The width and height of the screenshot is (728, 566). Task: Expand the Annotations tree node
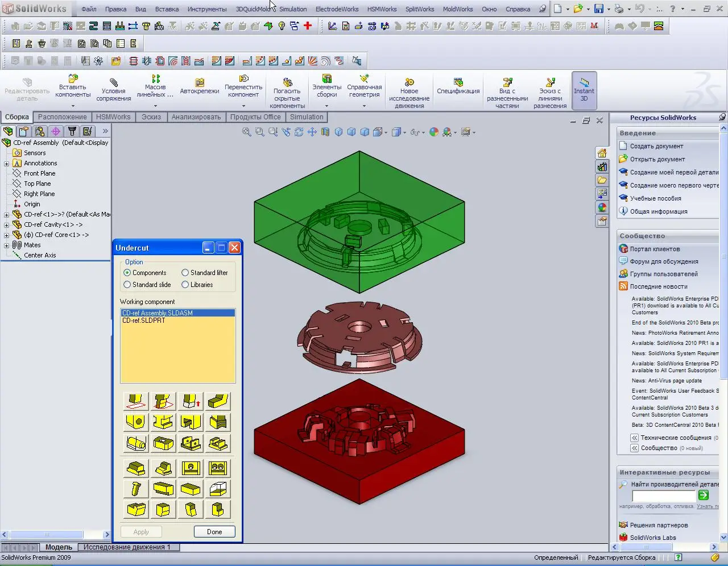(7, 164)
